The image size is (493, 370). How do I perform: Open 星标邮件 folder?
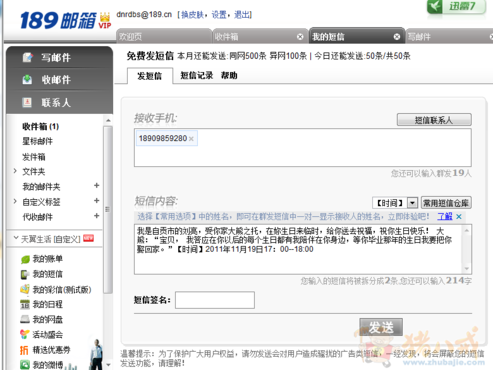point(37,141)
